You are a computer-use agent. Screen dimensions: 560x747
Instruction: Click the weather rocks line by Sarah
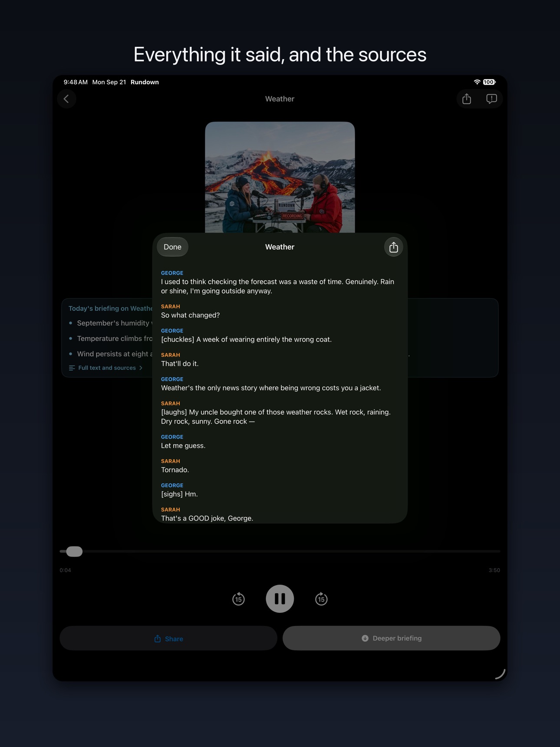coord(276,417)
